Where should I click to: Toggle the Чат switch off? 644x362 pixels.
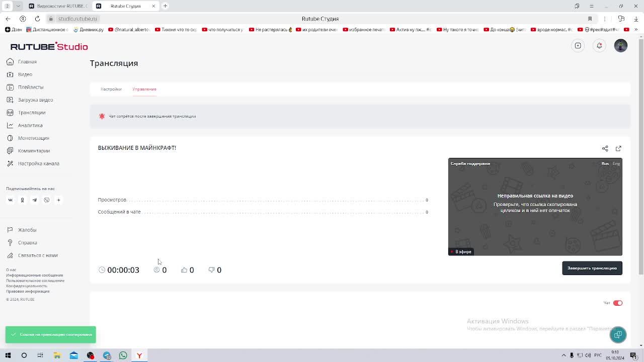click(618, 303)
